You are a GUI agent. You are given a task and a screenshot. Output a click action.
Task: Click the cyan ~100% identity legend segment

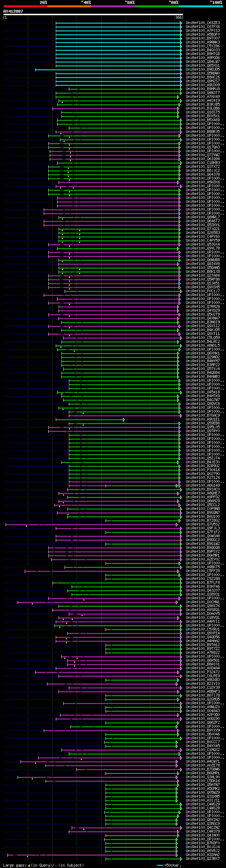(x=201, y=6)
